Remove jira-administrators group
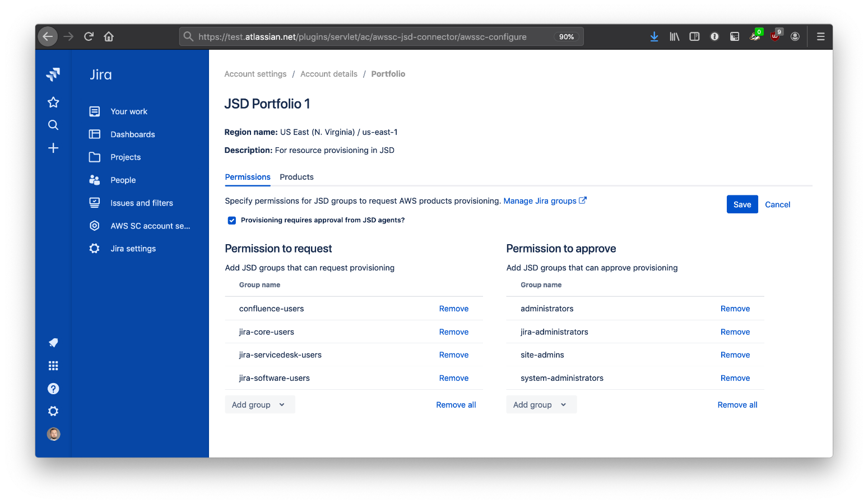868x504 pixels. (735, 332)
